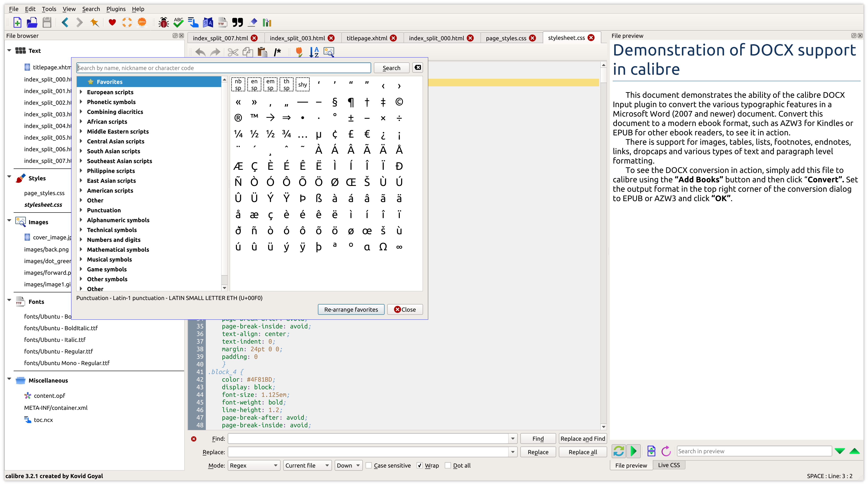Screen dimensions: 868x485
Task: Close the insert character dialog
Action: (x=405, y=309)
